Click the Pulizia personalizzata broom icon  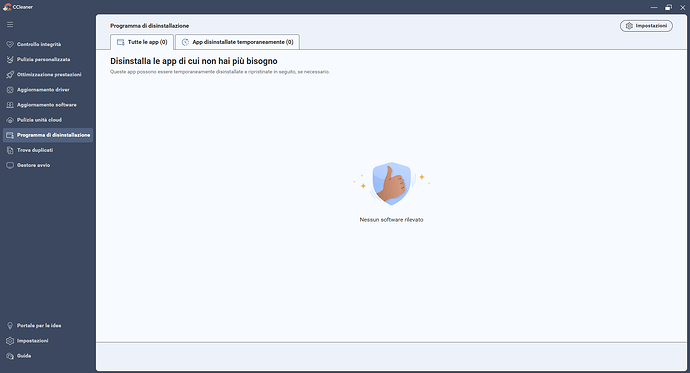[x=10, y=59]
